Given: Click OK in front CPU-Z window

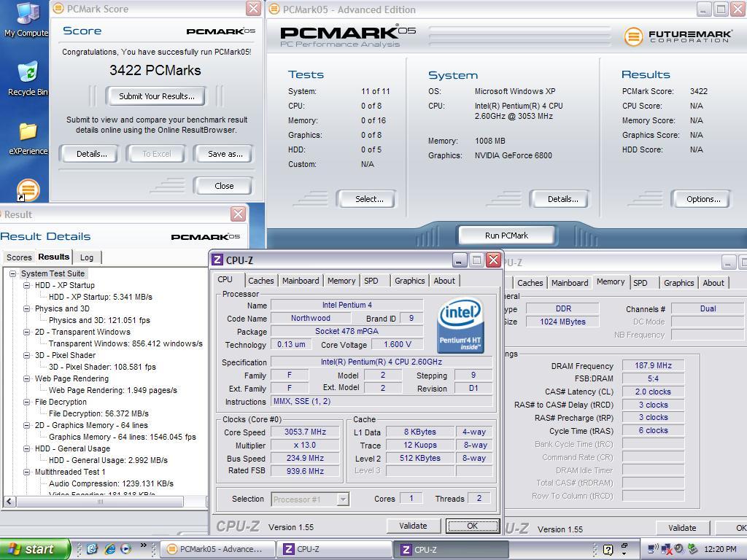Looking at the screenshot, I should click(x=472, y=526).
